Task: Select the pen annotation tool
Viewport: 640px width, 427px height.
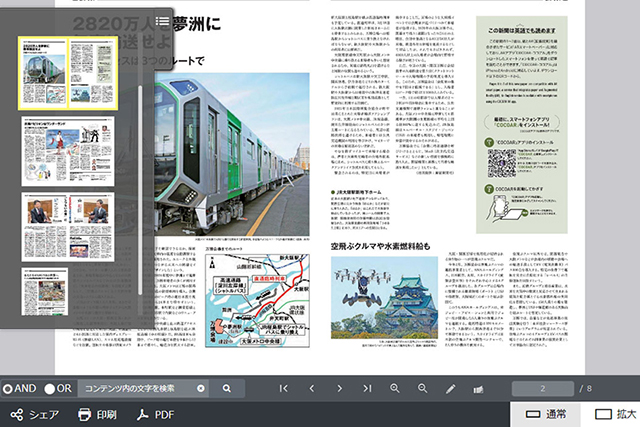Action: (x=451, y=388)
